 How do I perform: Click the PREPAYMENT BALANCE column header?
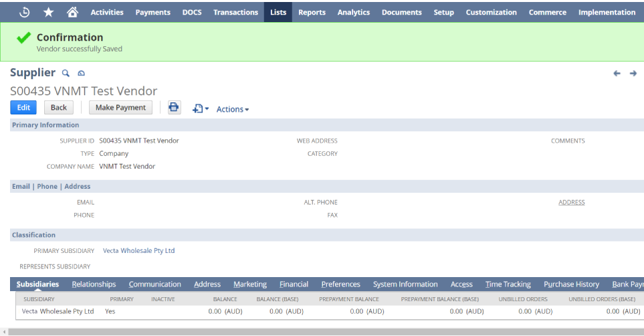point(349,299)
